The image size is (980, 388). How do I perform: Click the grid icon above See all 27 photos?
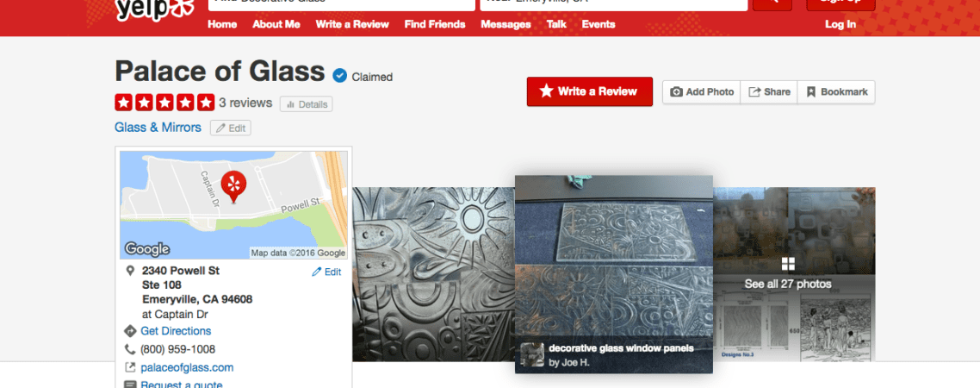[x=787, y=264]
